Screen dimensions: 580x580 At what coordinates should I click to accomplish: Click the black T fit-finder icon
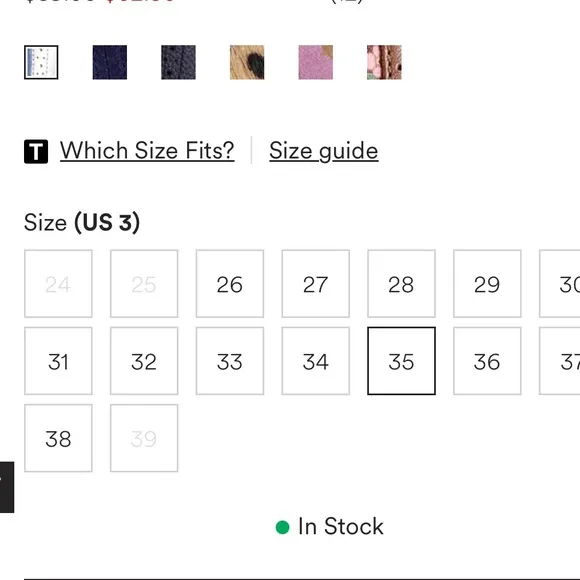tap(36, 151)
